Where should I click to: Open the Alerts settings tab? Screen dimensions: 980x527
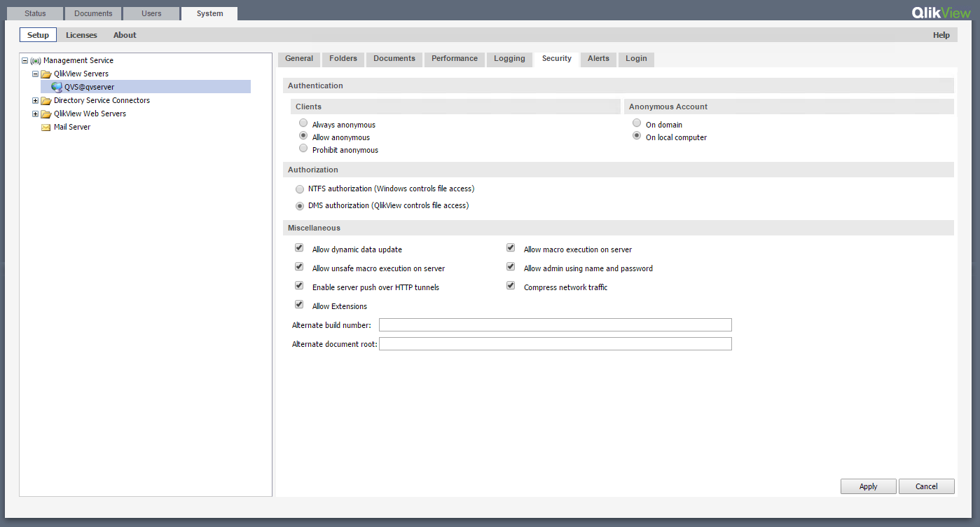pos(598,59)
